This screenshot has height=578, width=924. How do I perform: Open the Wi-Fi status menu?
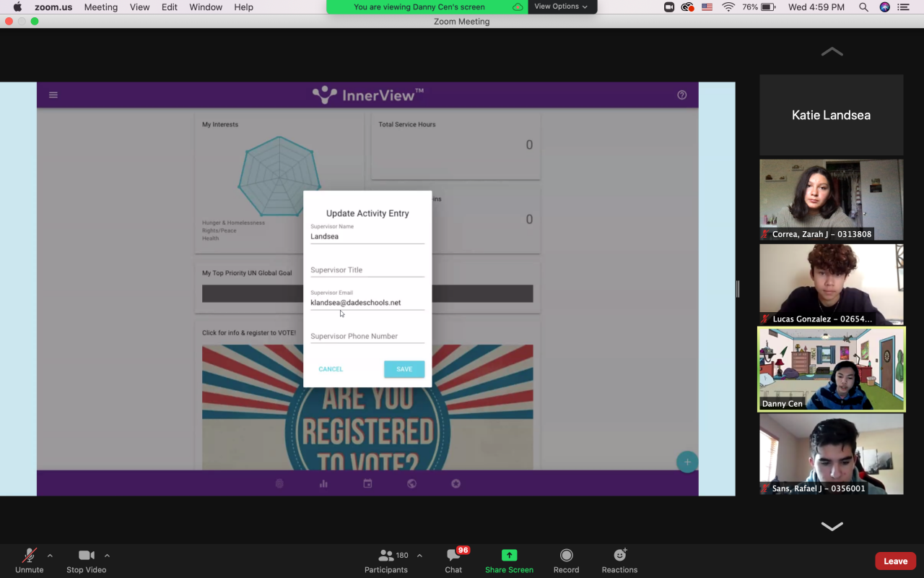tap(728, 7)
